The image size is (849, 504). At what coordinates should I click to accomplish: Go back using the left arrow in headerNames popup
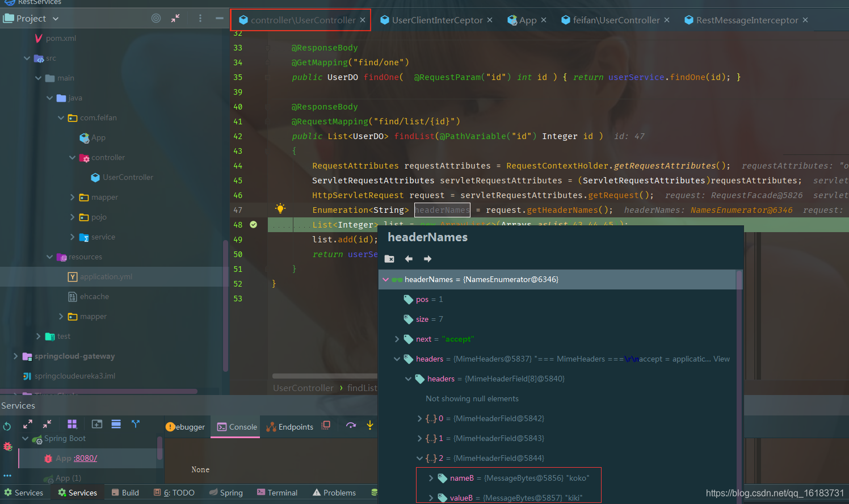tap(409, 259)
